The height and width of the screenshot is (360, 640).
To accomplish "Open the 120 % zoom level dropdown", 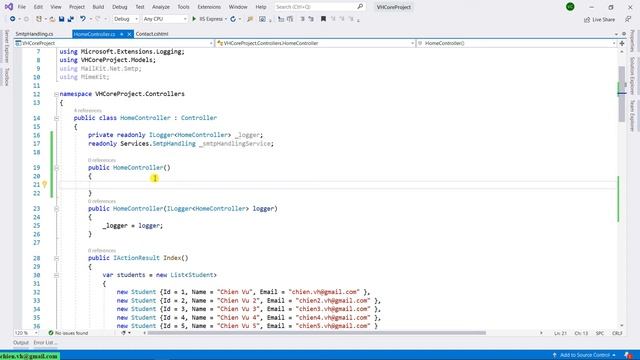I will pyautogui.click(x=25, y=333).
